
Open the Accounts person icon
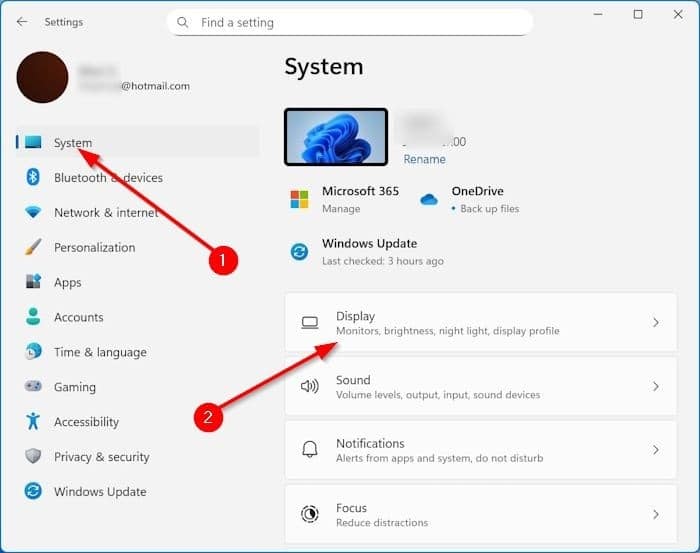(x=33, y=317)
